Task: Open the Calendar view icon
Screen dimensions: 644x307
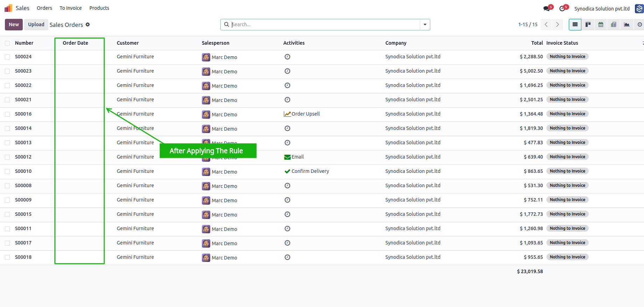Action: (x=601, y=24)
